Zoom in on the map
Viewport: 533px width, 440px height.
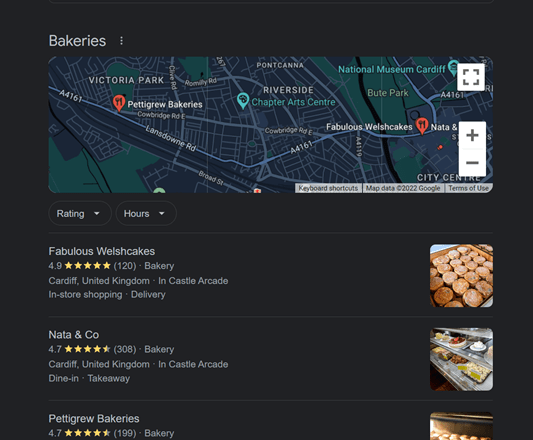pos(472,135)
